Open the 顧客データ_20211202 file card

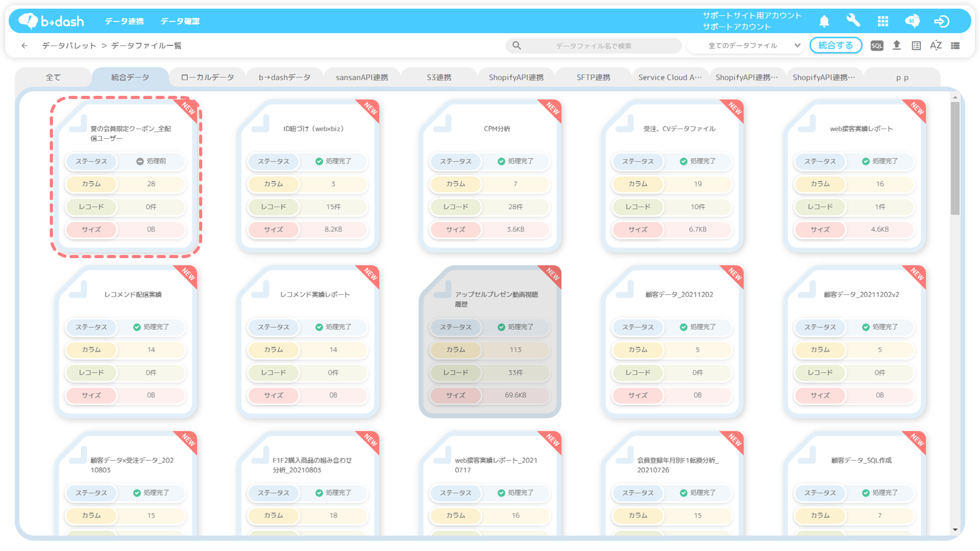pos(673,342)
